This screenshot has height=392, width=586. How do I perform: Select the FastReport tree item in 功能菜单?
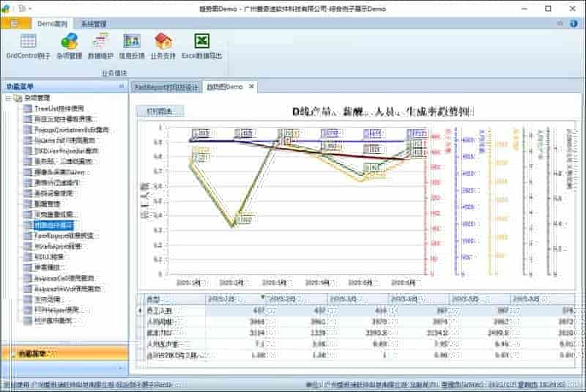pyautogui.click(x=64, y=236)
